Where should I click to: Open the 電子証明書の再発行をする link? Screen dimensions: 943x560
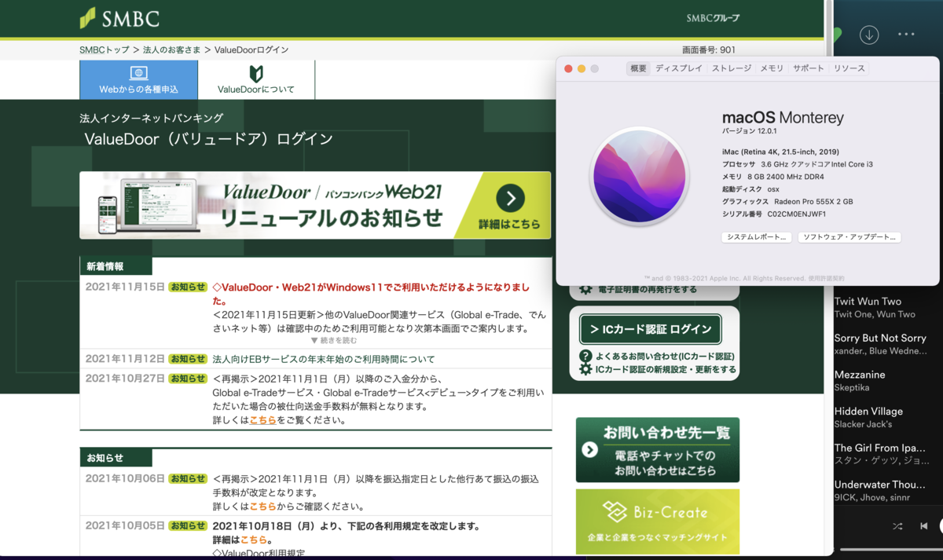(648, 289)
